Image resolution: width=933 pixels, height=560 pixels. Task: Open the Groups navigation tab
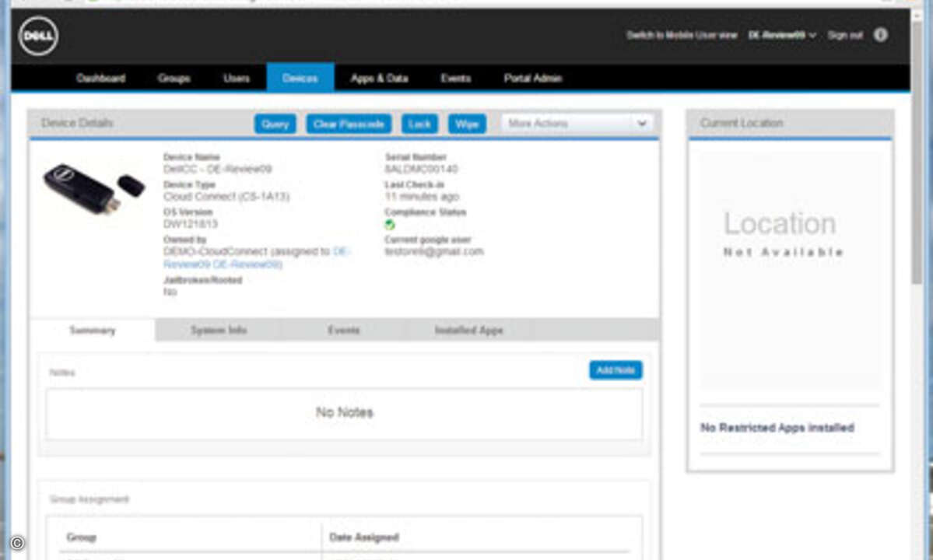(x=174, y=78)
